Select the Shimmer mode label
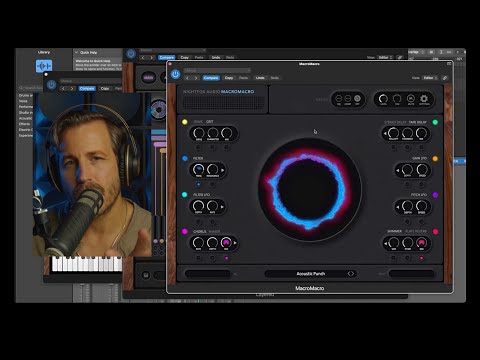The image size is (480, 360). 395,231
